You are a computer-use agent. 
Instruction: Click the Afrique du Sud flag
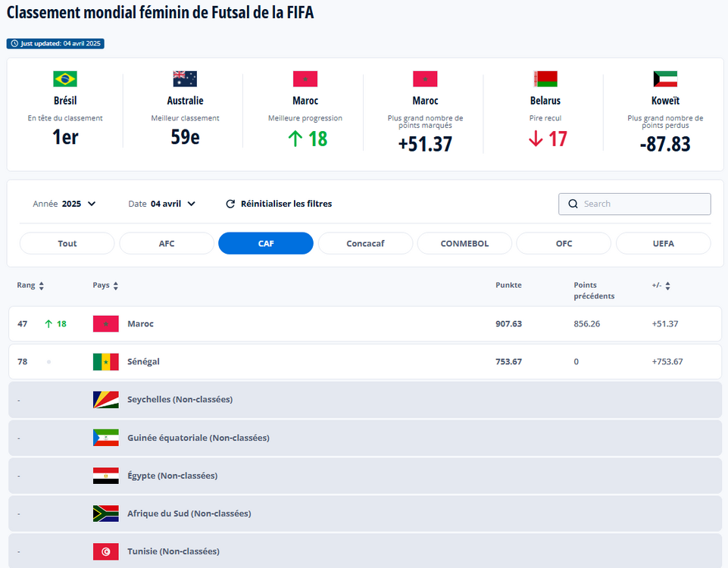(x=106, y=513)
